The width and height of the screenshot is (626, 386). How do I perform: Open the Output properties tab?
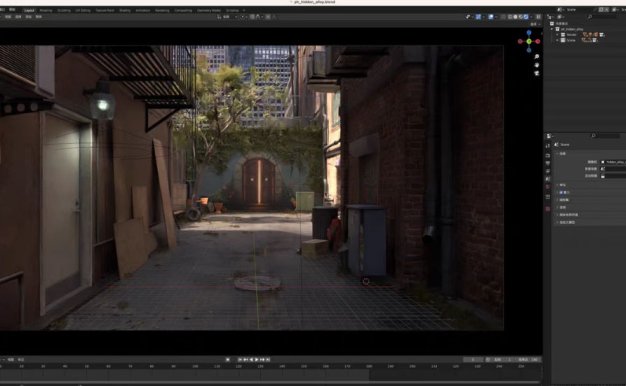pos(548,163)
